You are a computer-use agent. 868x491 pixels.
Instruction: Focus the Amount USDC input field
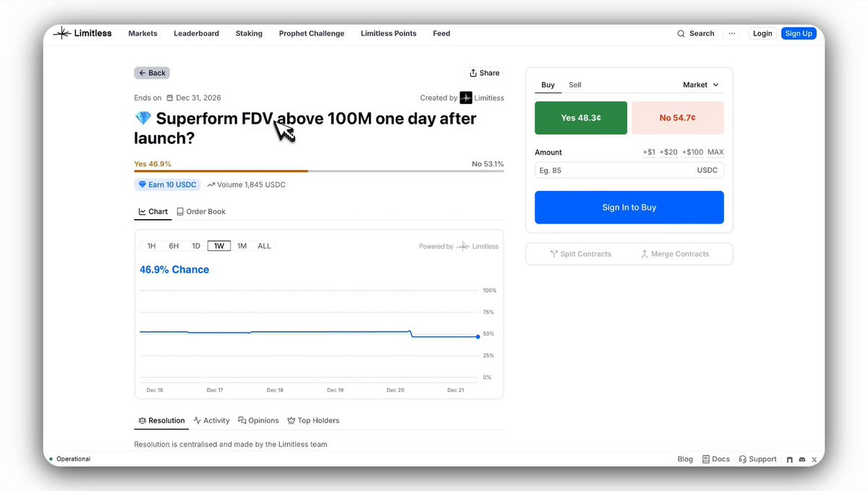point(629,171)
